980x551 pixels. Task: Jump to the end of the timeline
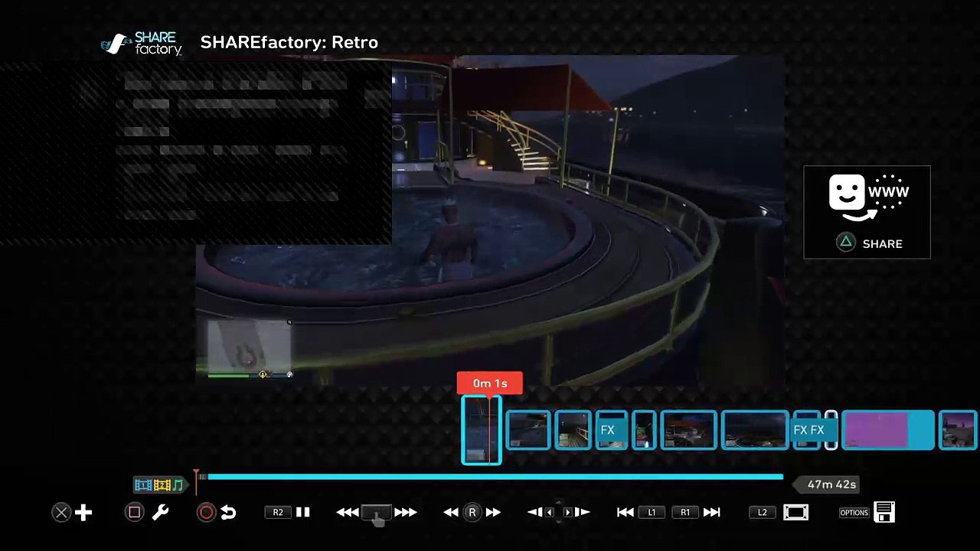pyautogui.click(x=712, y=513)
